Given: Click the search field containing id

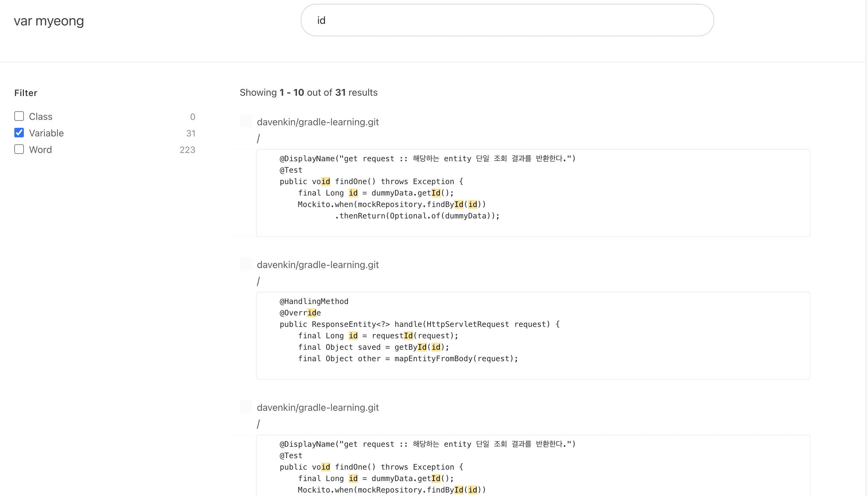Looking at the screenshot, I should [507, 20].
